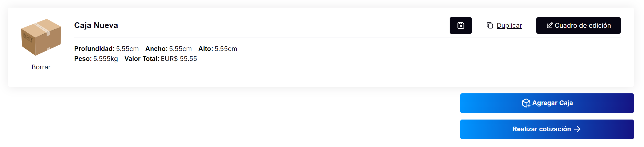Image resolution: width=644 pixels, height=147 pixels.
Task: Click the EUR$ 55.55 amount
Action: (x=179, y=59)
